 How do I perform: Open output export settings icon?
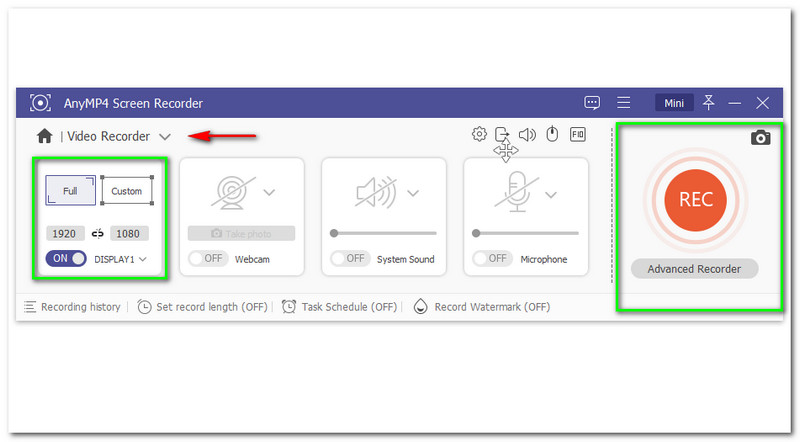click(502, 134)
